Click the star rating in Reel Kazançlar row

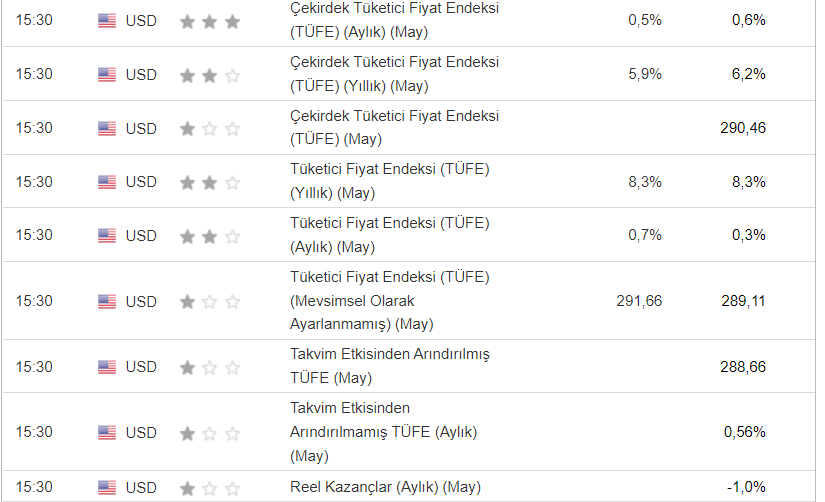[210, 488]
